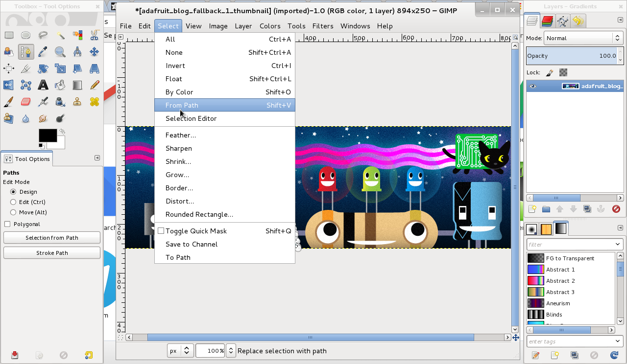
Task: Select the Rotate tool
Action: [x=43, y=68]
